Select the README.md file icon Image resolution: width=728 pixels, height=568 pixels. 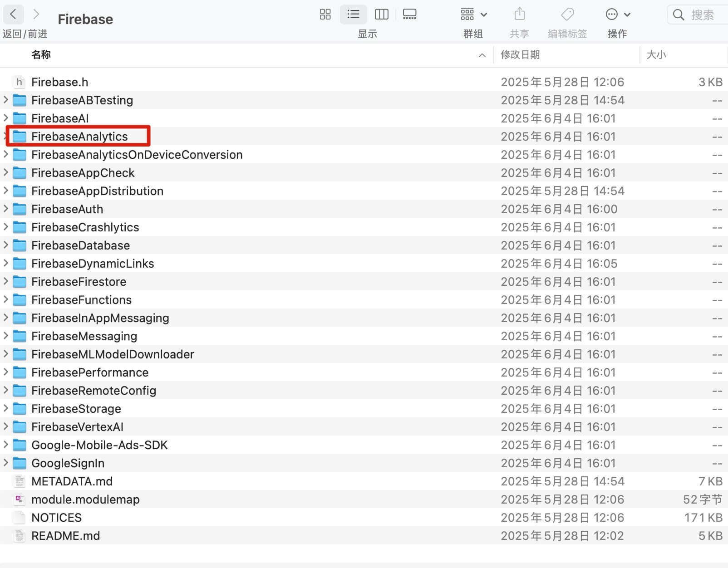(19, 536)
